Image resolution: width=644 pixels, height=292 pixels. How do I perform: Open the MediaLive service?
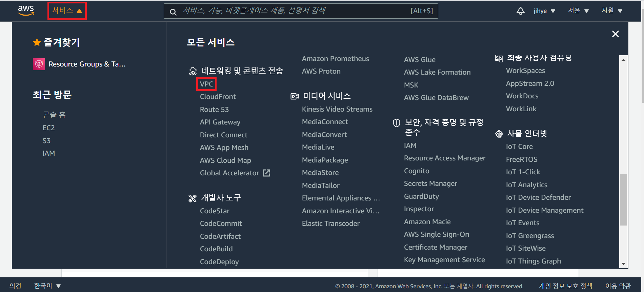tap(318, 147)
